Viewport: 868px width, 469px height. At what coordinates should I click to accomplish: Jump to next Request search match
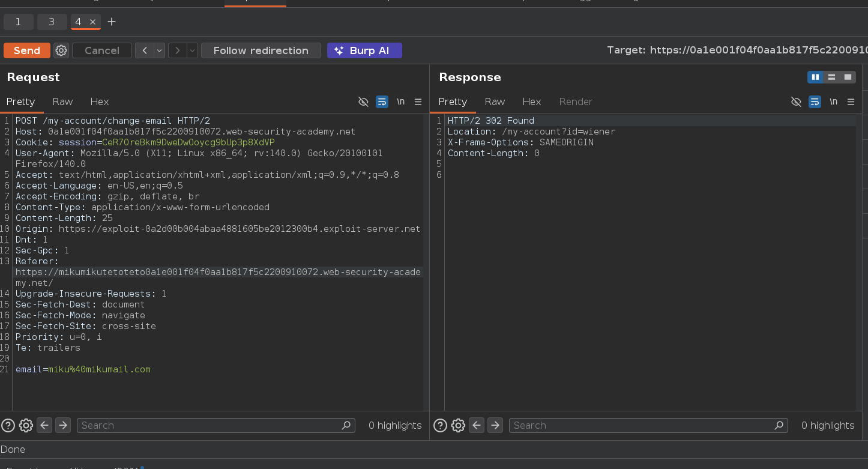63,425
